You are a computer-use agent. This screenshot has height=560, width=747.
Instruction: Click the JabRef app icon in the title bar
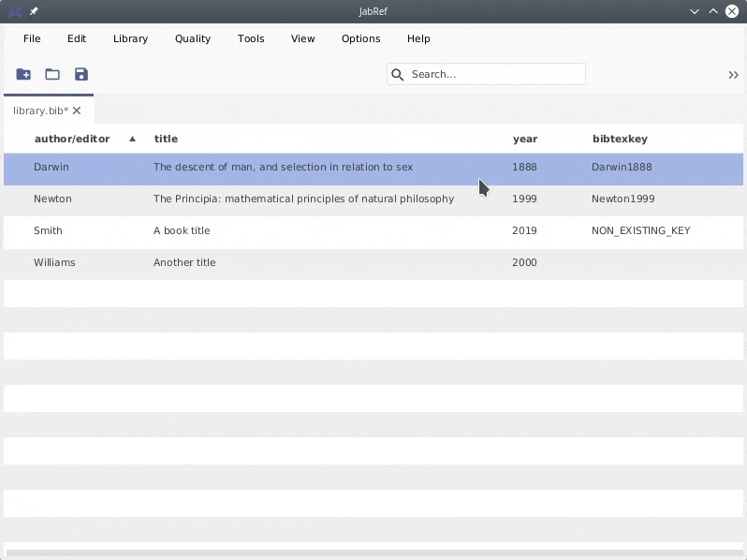(14, 11)
